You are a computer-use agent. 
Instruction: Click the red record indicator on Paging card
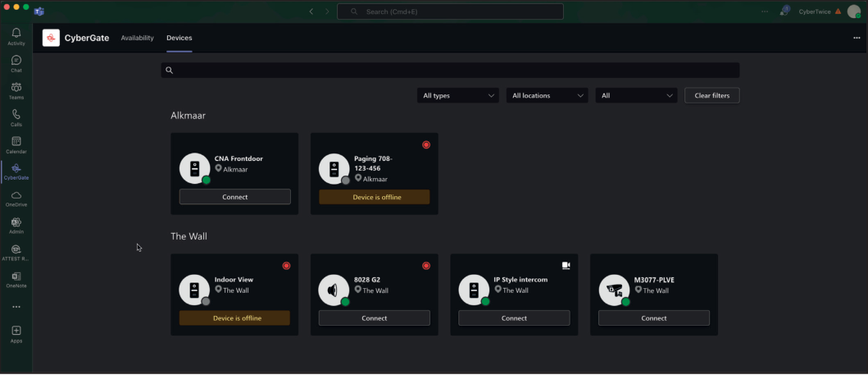tap(426, 144)
